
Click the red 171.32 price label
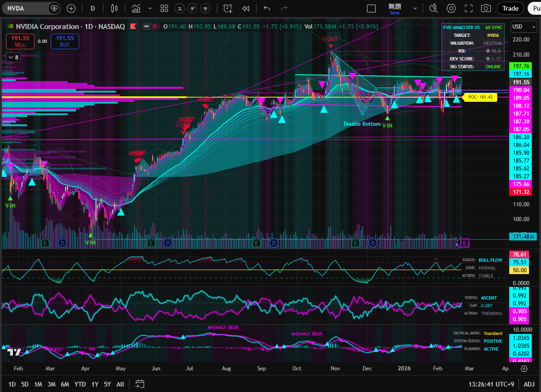pos(521,192)
